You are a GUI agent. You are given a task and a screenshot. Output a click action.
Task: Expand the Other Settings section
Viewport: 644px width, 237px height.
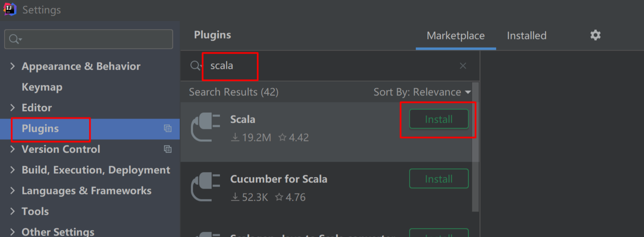point(12,232)
